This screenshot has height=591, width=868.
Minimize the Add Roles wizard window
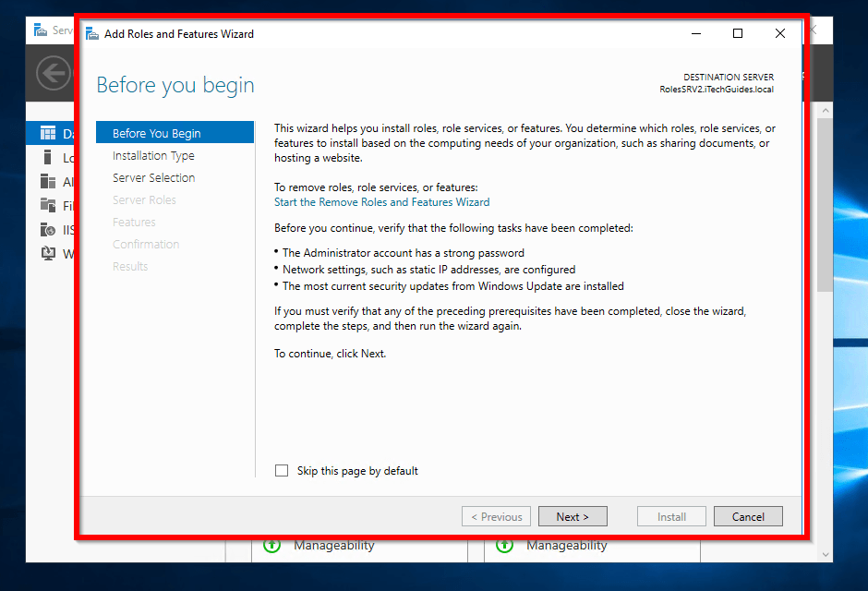pos(695,34)
